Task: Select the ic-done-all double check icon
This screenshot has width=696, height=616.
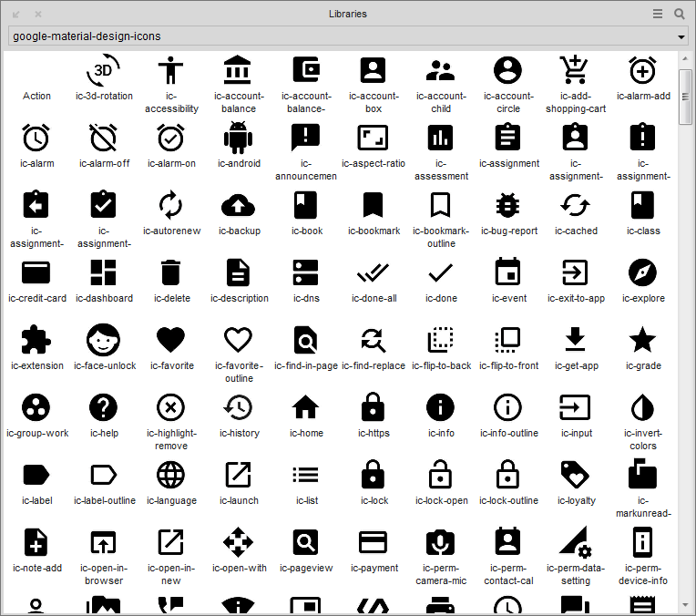Action: click(x=373, y=272)
